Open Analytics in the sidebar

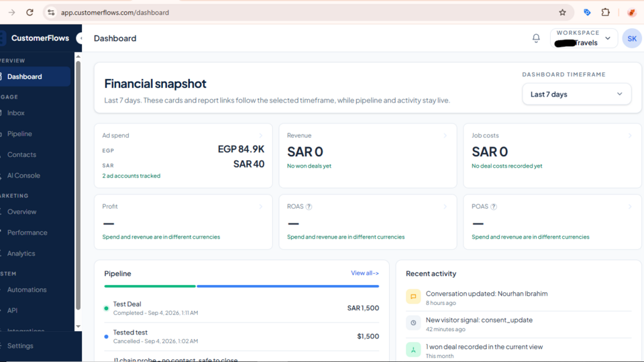pyautogui.click(x=21, y=253)
